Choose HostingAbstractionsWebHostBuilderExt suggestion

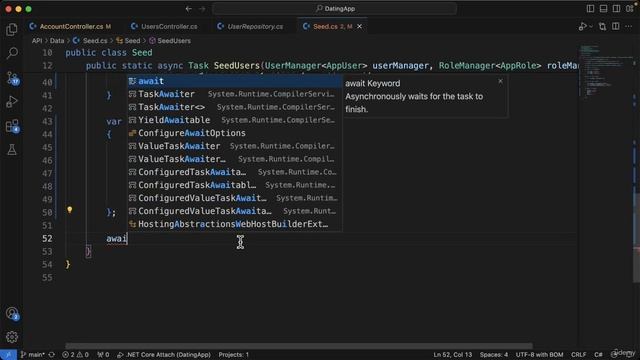pos(235,224)
